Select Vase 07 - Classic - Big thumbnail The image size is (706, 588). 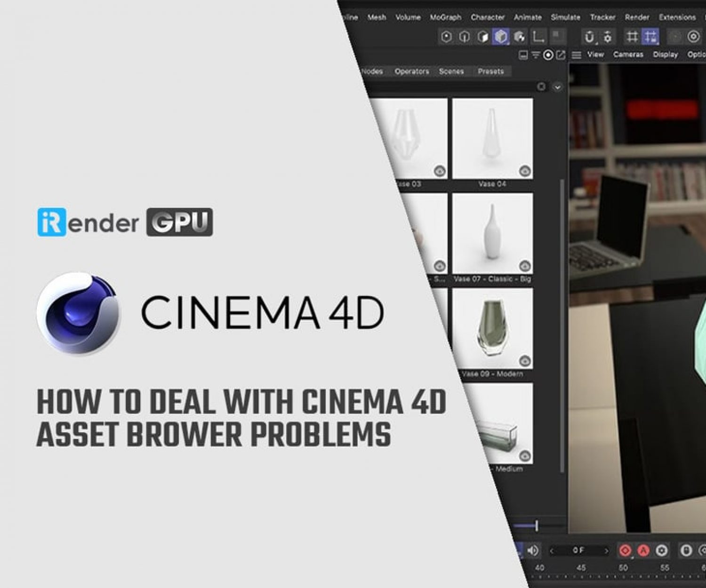tap(492, 233)
